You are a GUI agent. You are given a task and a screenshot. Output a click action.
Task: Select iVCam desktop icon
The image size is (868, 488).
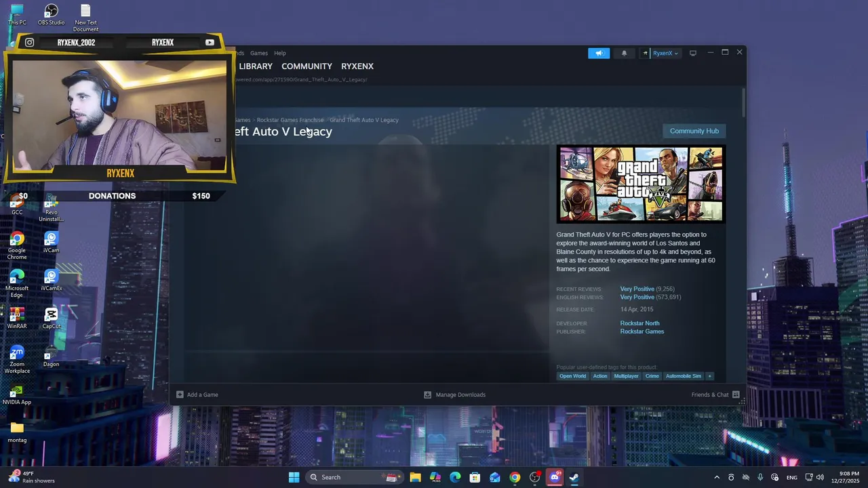51,242
